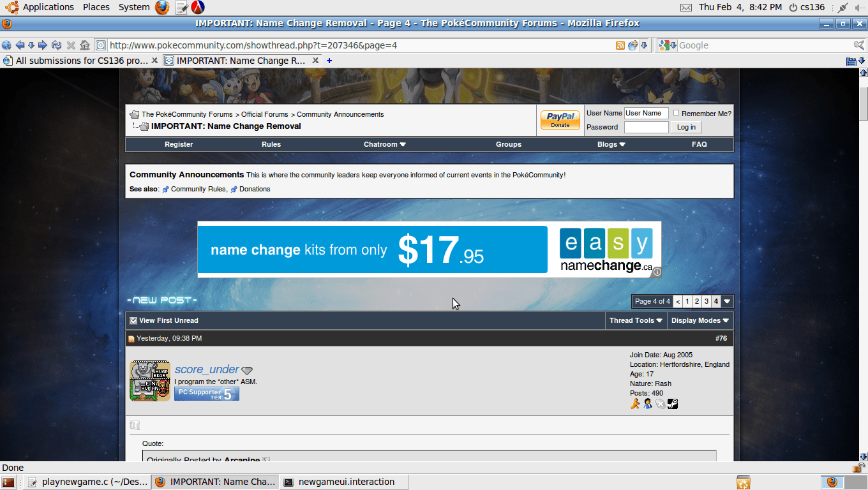Expand the Blogs dropdown menu

(x=611, y=144)
